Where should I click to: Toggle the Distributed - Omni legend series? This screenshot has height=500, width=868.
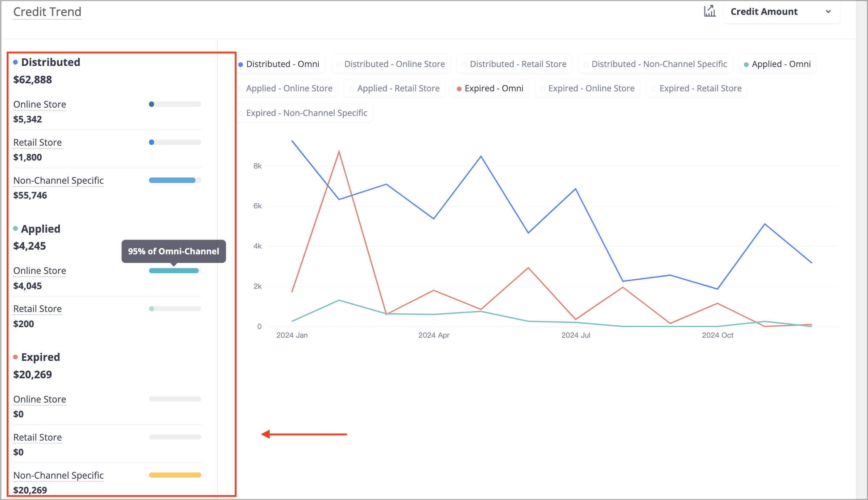(x=279, y=64)
